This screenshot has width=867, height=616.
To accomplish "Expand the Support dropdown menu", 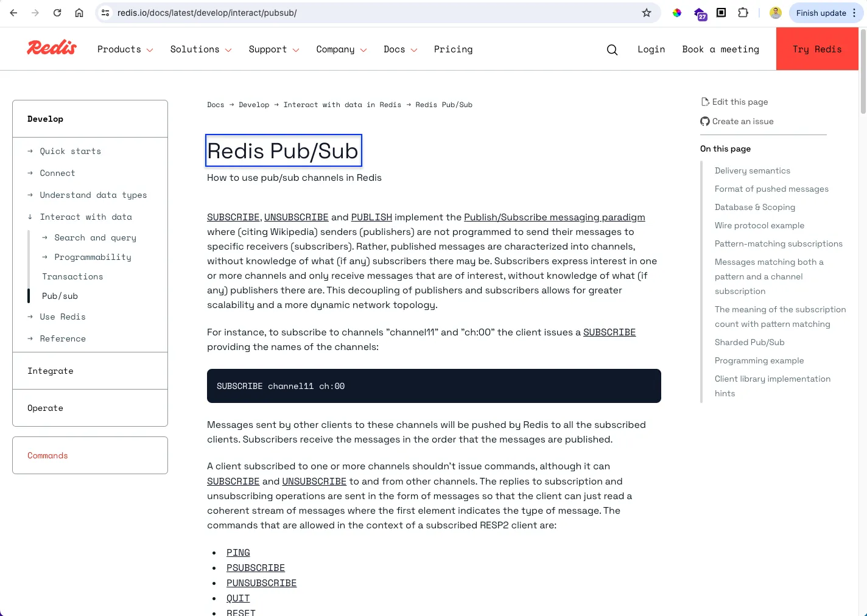I will click(x=274, y=49).
